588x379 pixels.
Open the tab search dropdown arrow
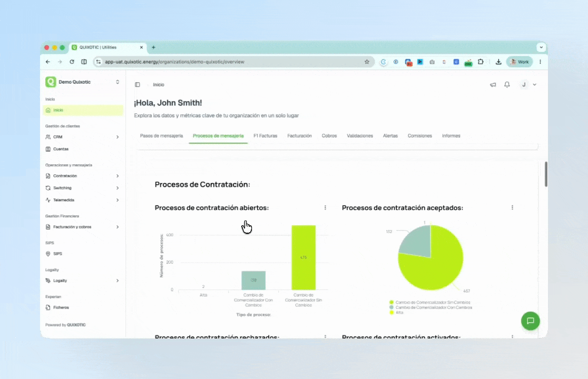(541, 47)
